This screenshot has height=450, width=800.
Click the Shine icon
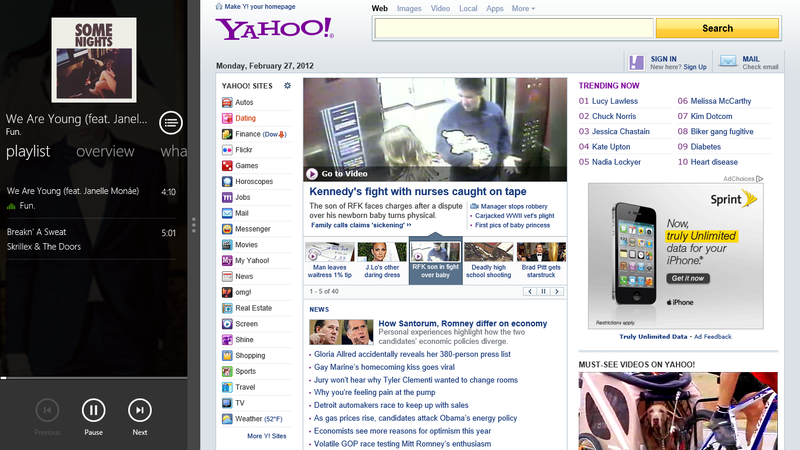pyautogui.click(x=227, y=340)
